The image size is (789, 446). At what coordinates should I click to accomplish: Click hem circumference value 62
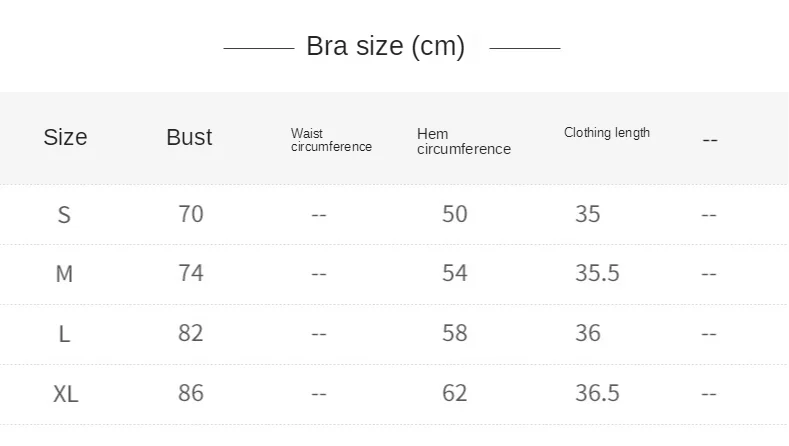[x=454, y=393]
